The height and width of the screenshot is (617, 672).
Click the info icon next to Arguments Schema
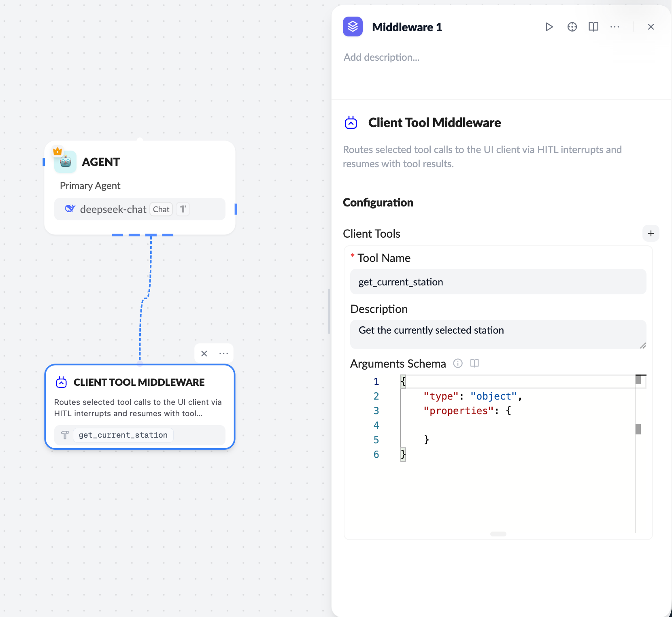[x=458, y=363]
